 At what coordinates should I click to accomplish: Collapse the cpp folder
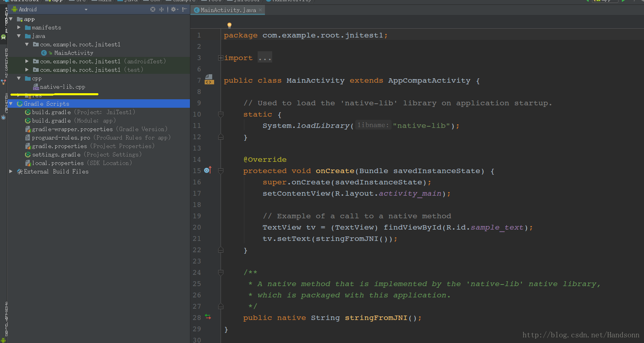pos(19,78)
